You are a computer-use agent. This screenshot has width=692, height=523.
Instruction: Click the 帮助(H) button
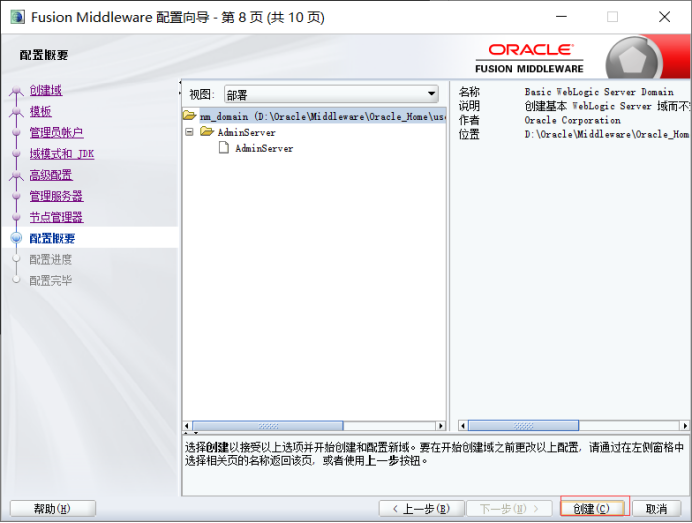coord(52,508)
